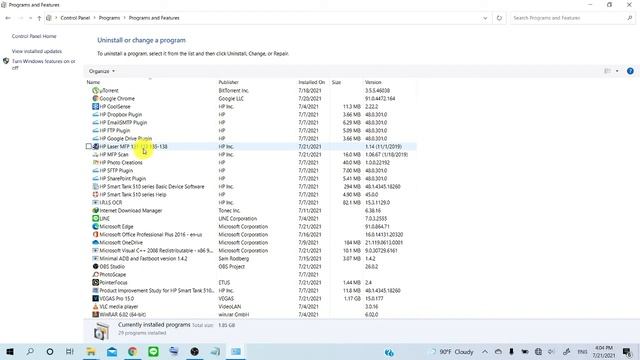Open Task View on taskbar

tap(70, 351)
